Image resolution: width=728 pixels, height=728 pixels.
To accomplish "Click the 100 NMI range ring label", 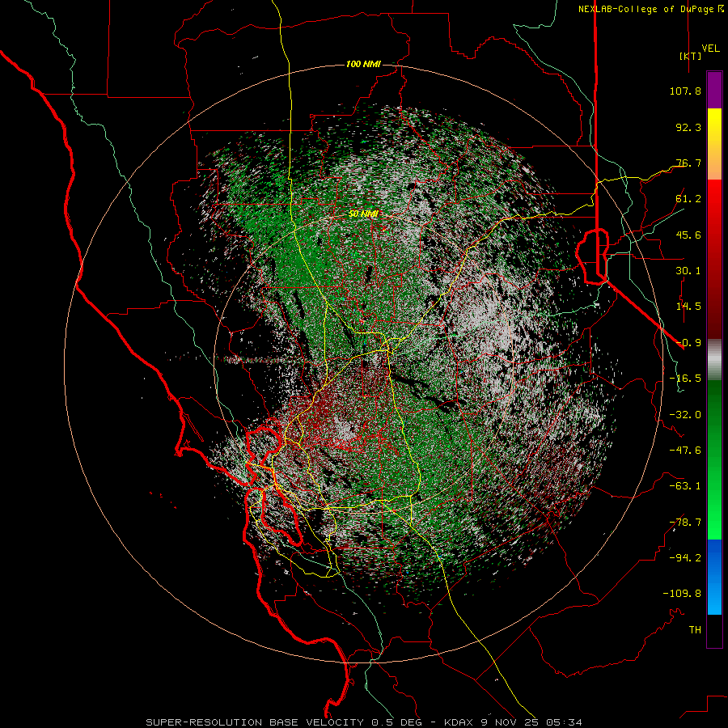I will 363,64.
